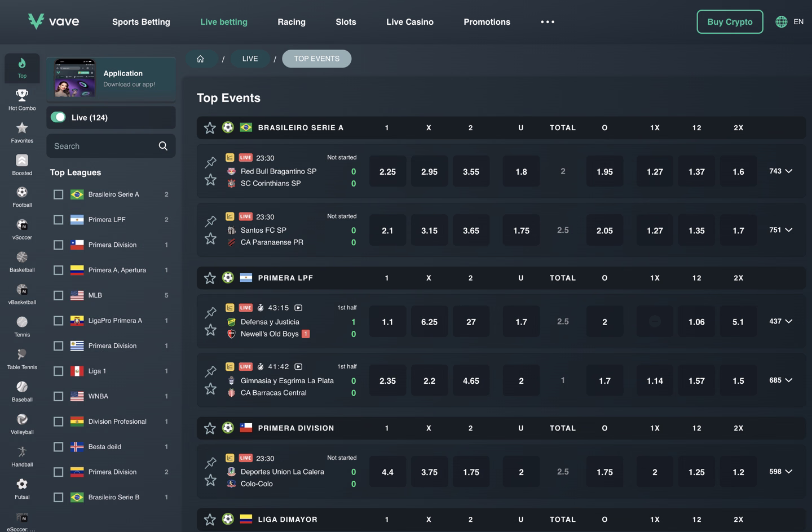This screenshot has width=812, height=532.
Task: Click Newell's Old Boys team name
Action: pyautogui.click(x=270, y=334)
